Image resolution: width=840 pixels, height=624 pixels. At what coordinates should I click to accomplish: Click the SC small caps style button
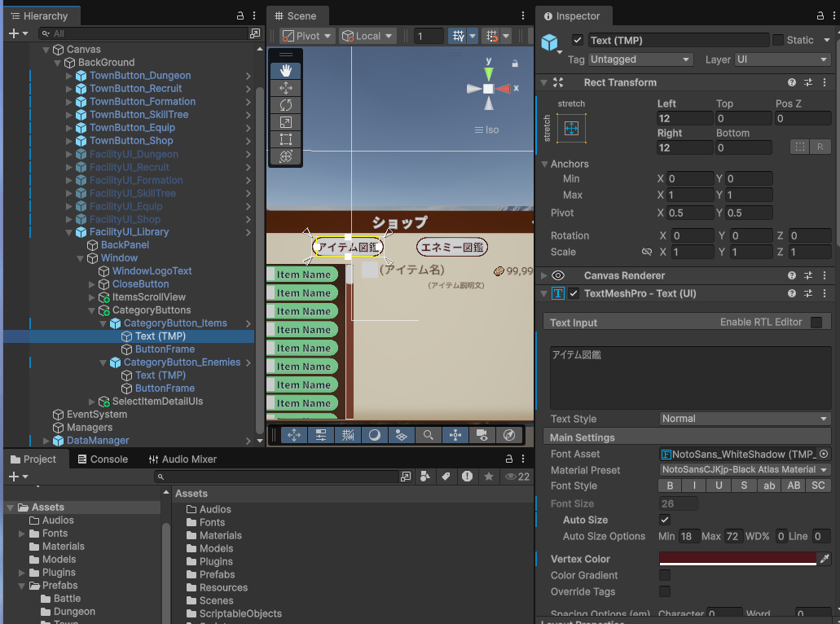(x=819, y=486)
